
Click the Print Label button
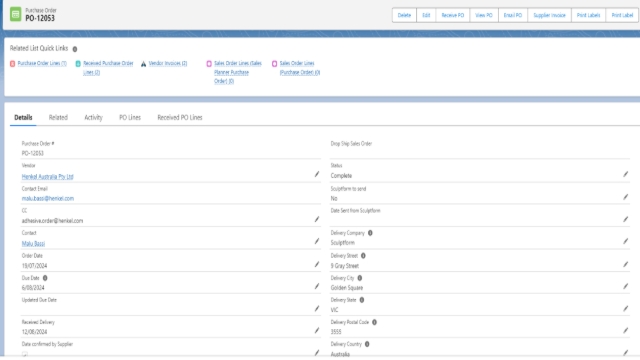pyautogui.click(x=622, y=15)
